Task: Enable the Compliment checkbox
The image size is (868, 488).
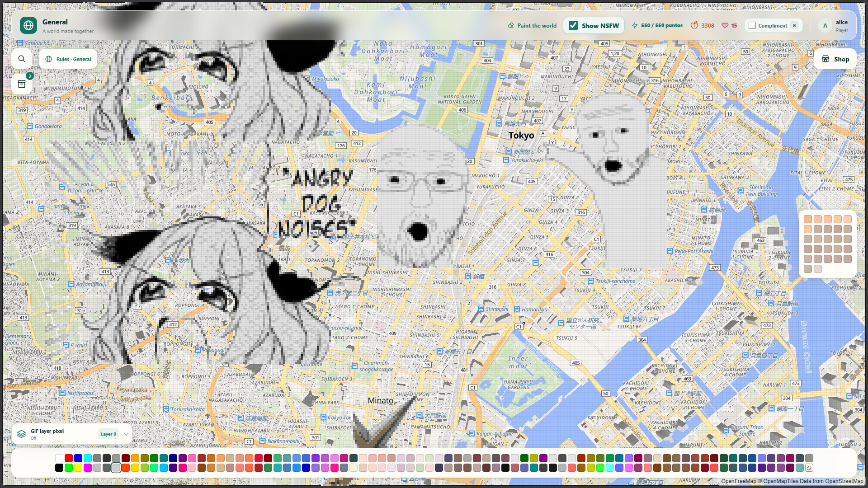Action: click(x=752, y=26)
